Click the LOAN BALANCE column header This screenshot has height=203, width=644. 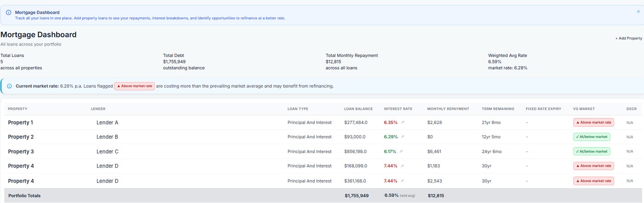(358, 109)
